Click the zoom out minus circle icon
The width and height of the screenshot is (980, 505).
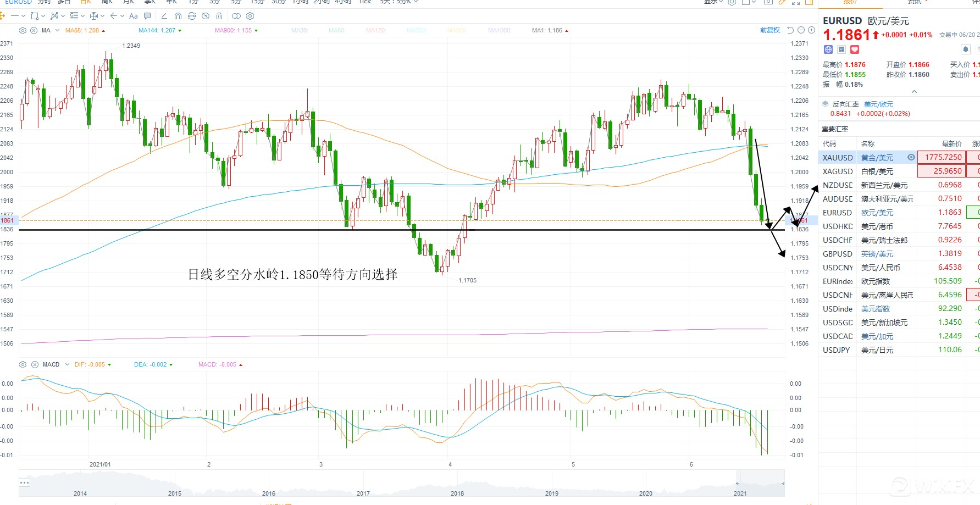(x=801, y=30)
